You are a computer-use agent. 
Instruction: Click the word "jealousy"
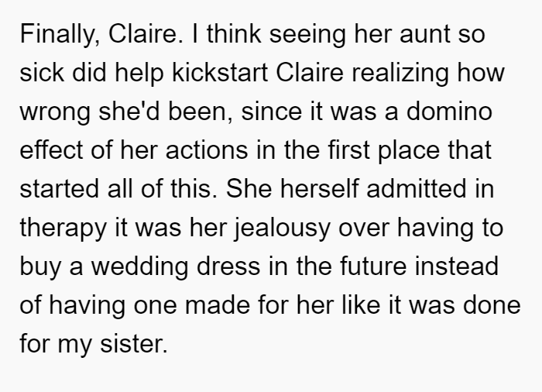pos(282,229)
